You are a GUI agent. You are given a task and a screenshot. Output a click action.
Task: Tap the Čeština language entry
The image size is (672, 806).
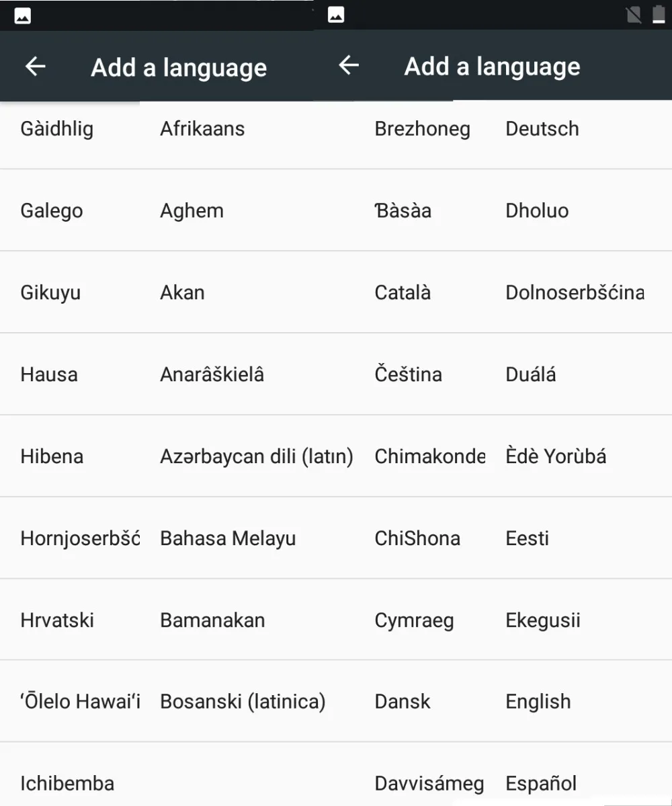[409, 374]
